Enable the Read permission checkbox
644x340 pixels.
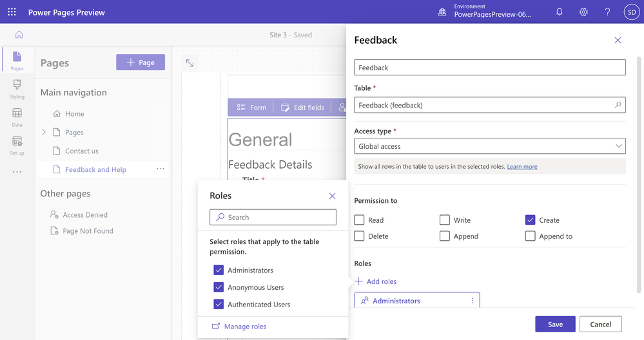359,220
